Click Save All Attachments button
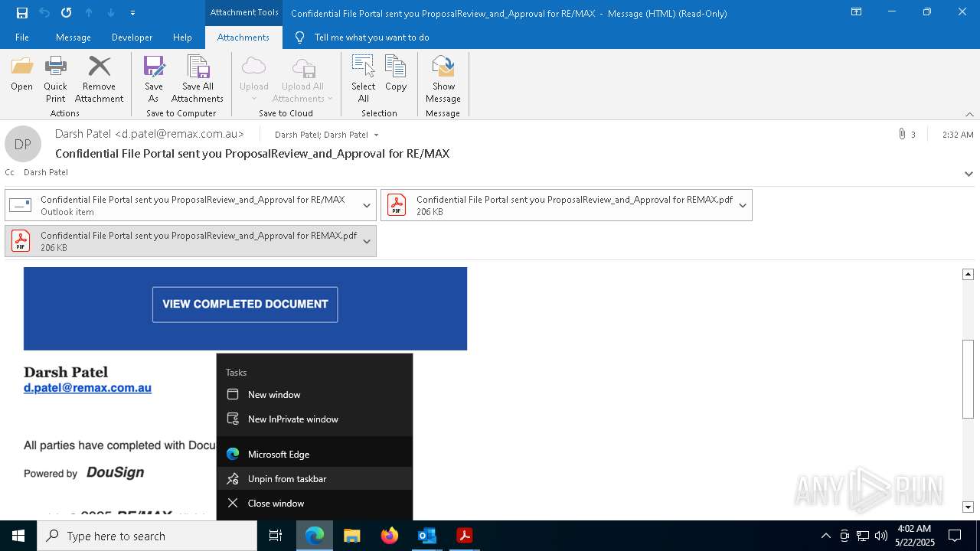980x551 pixels. tap(198, 80)
